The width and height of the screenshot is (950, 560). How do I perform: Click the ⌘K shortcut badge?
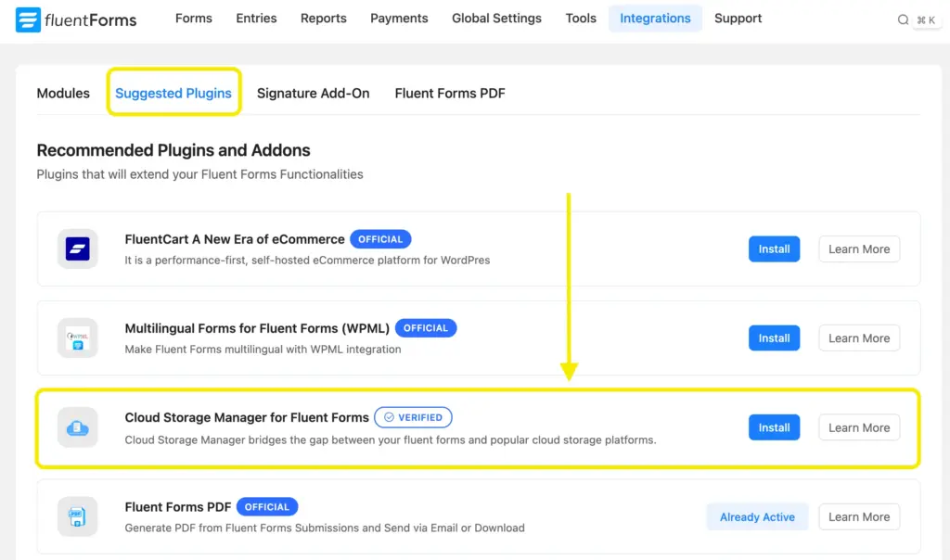click(x=925, y=19)
